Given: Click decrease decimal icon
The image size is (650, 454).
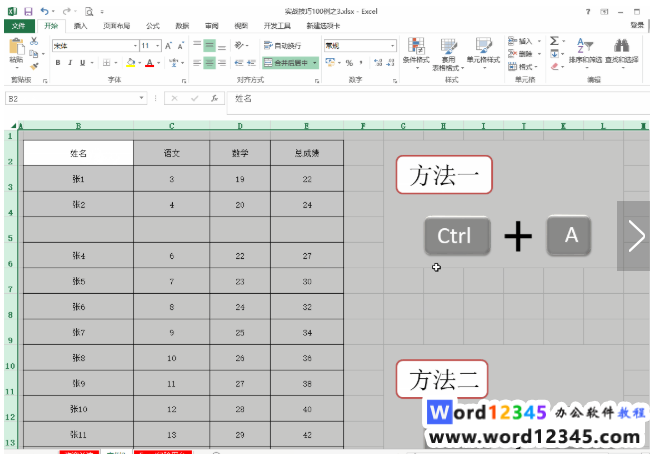Looking at the screenshot, I should tap(390, 63).
